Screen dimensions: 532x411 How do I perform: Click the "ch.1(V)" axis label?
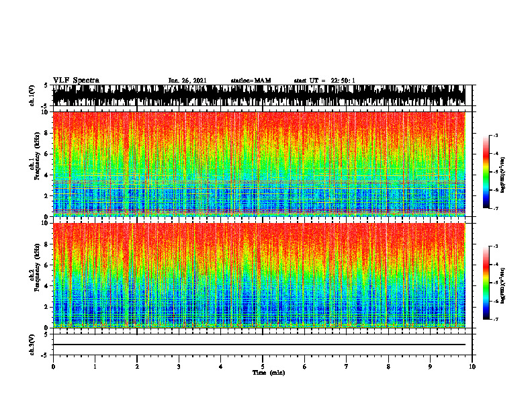pyautogui.click(x=32, y=95)
